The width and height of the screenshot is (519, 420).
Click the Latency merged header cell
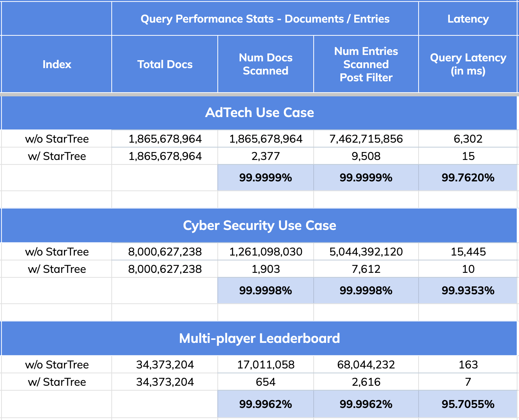coord(468,18)
